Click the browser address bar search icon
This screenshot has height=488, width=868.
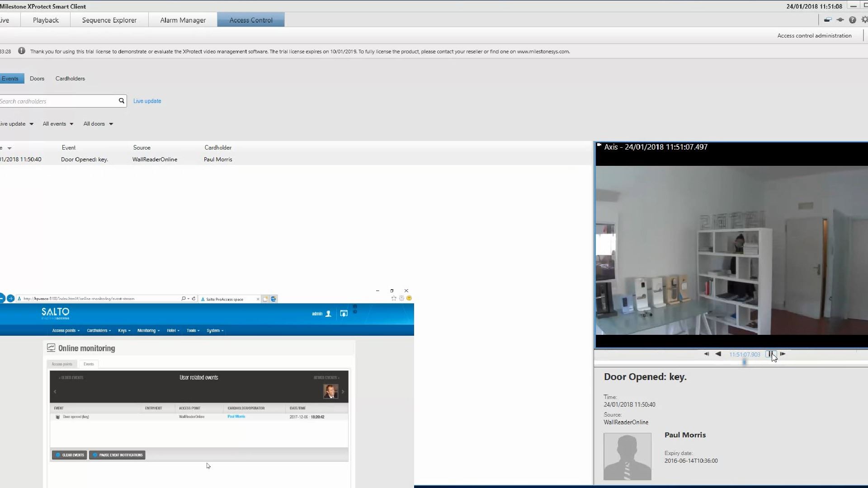184,299
